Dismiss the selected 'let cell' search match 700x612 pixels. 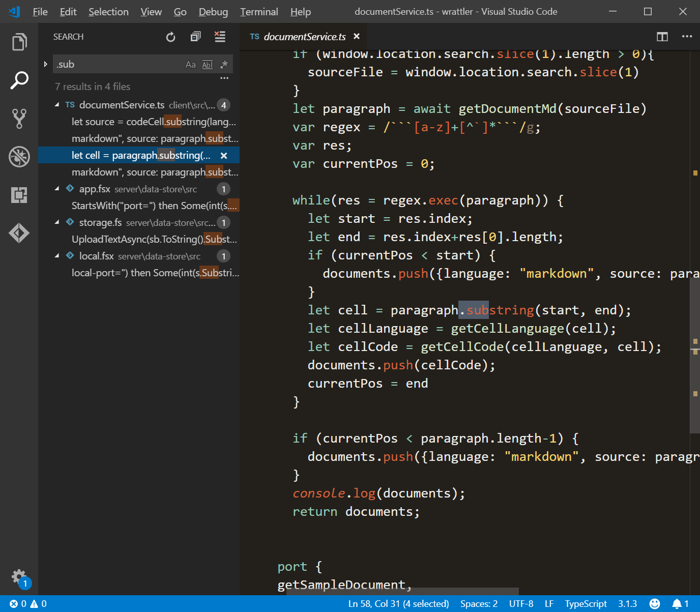224,156
